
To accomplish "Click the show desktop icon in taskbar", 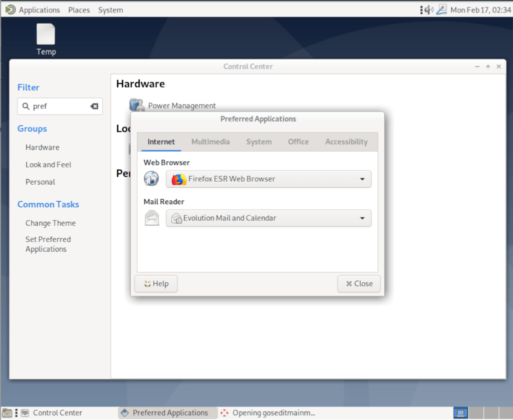I will tap(7, 412).
